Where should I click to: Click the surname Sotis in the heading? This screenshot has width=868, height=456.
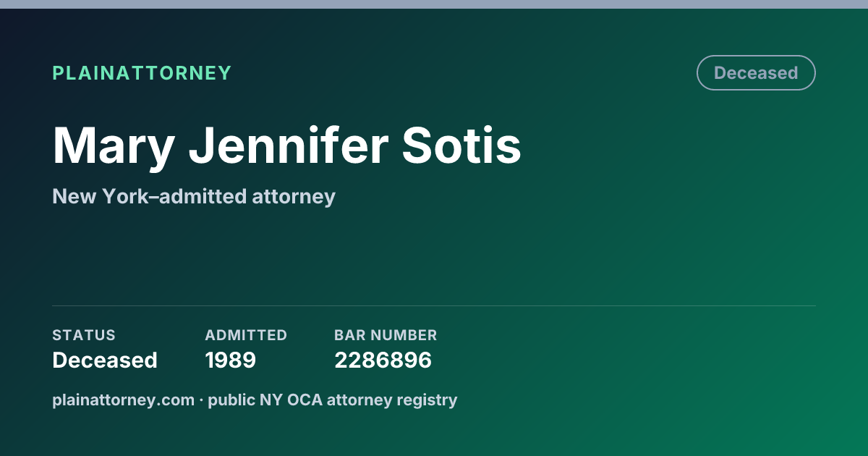click(461, 145)
